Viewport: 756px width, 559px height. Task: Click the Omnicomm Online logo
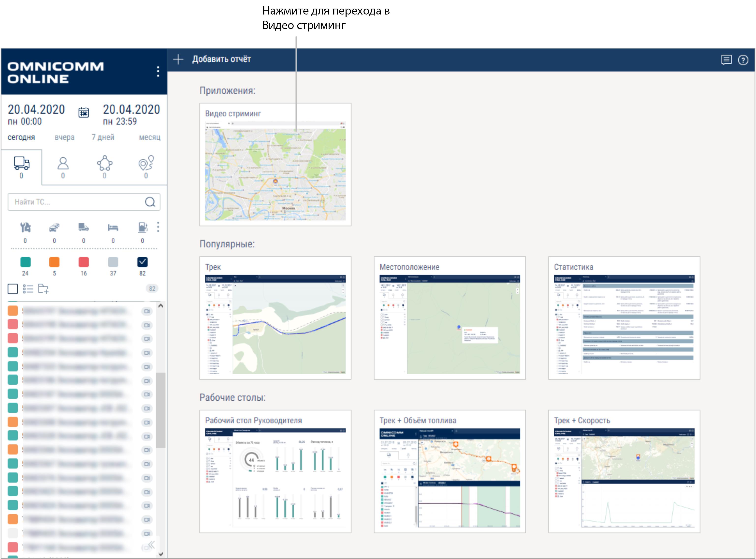pyautogui.click(x=56, y=72)
